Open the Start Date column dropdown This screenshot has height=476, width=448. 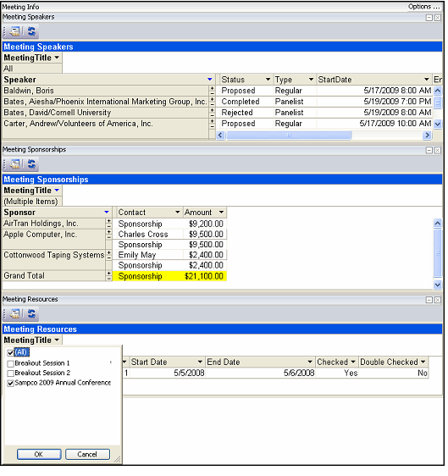(x=200, y=363)
